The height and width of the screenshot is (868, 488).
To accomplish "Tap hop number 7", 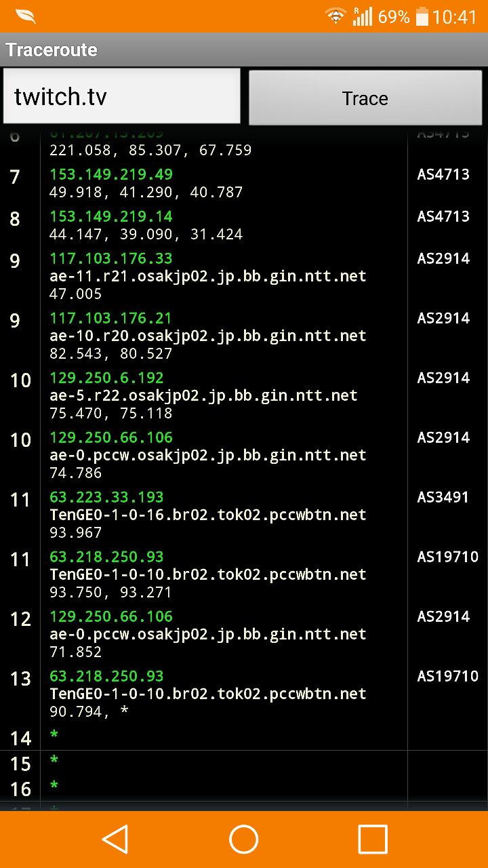I will (15, 177).
